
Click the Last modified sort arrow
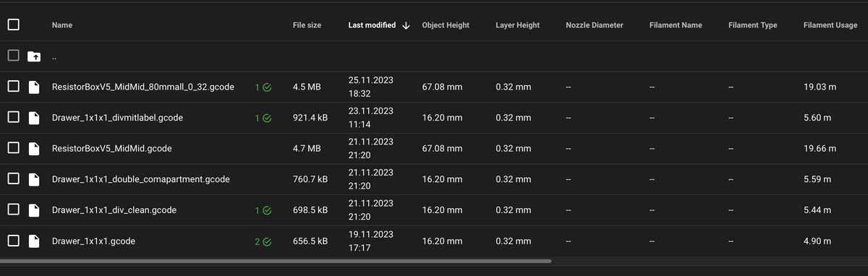pyautogui.click(x=406, y=25)
